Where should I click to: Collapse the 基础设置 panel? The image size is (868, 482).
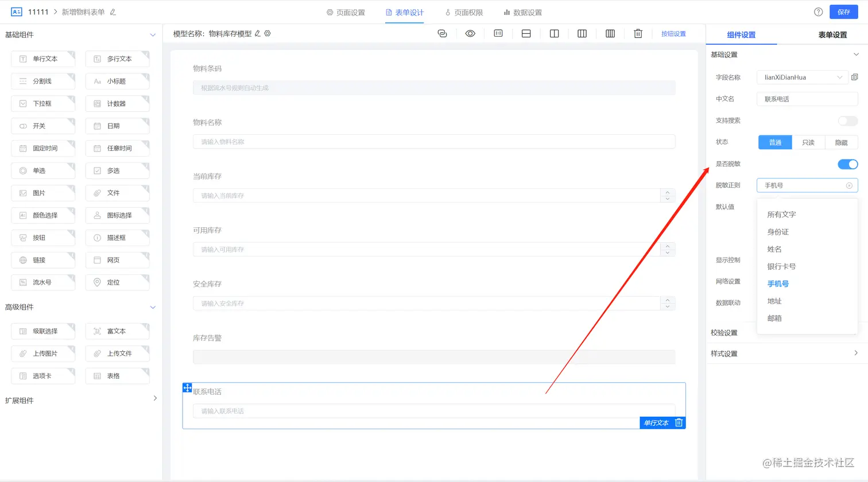pos(856,55)
